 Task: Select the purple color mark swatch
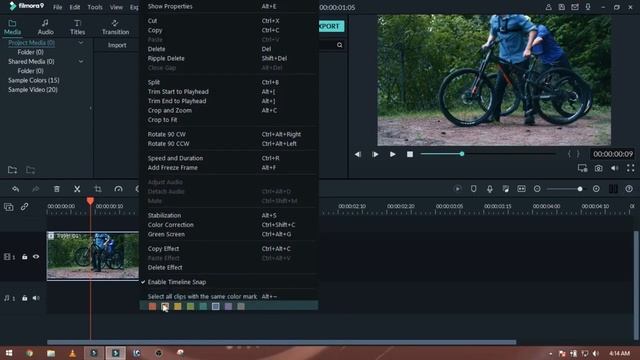pos(228,306)
